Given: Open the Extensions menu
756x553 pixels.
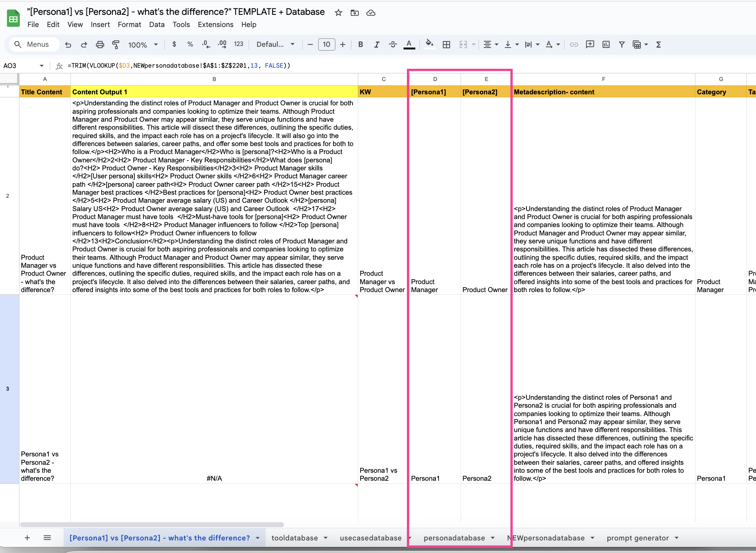Looking at the screenshot, I should [215, 24].
